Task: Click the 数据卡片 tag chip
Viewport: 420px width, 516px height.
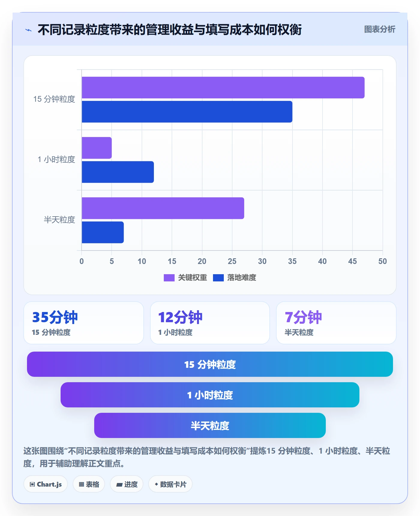Action: (170, 484)
